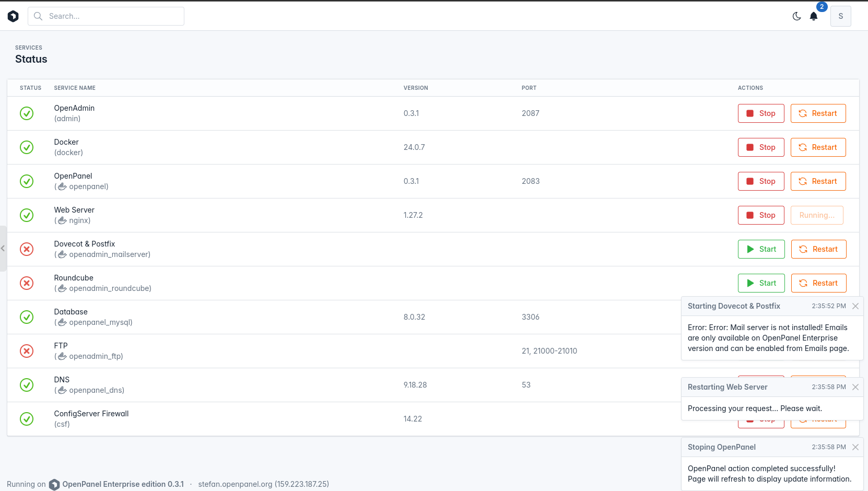Click Docker icon beside openadmin_mailserver
The image size is (868, 491).
coord(62,254)
